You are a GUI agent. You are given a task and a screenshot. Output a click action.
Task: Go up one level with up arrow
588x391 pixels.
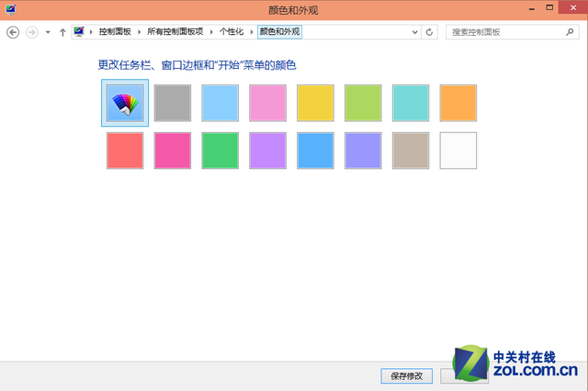pyautogui.click(x=62, y=32)
